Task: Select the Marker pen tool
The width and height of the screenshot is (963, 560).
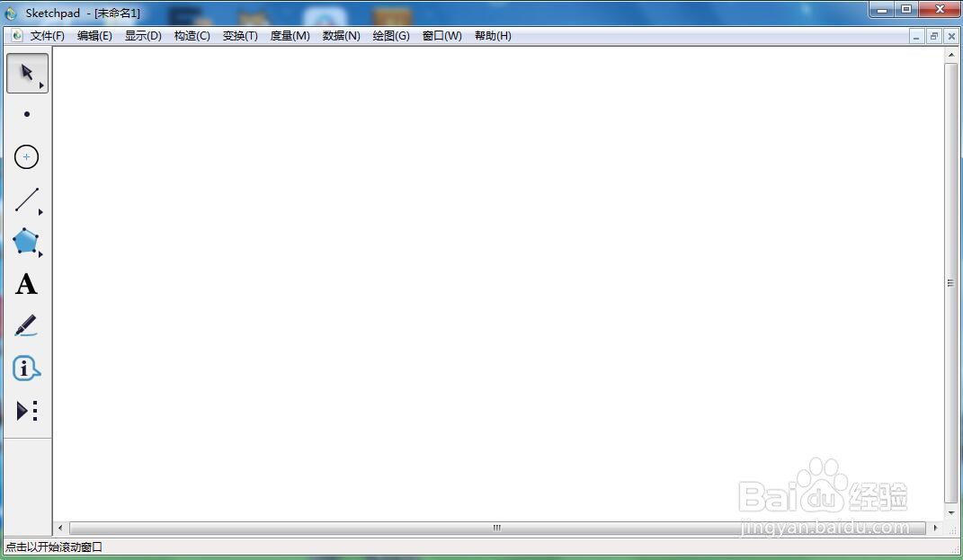Action: pos(26,326)
